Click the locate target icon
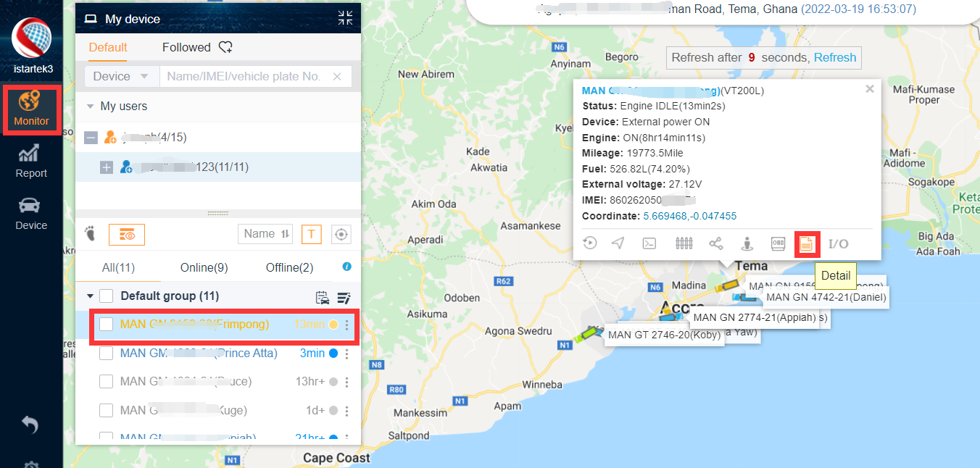The width and height of the screenshot is (980, 468). pos(341,234)
